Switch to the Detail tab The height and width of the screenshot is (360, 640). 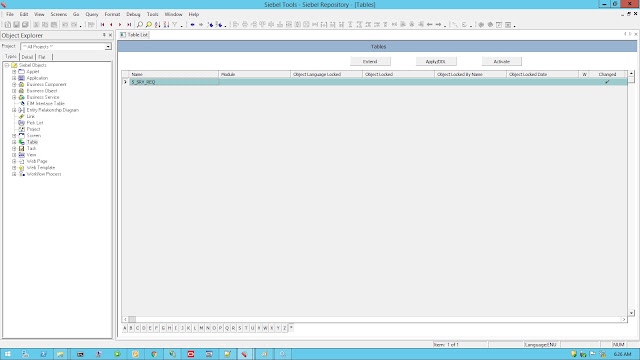27,57
